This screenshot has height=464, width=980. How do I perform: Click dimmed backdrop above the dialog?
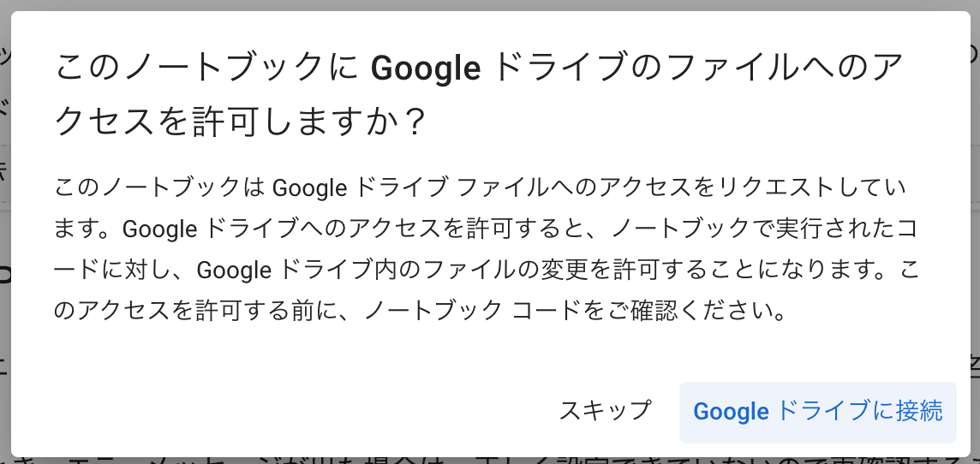(x=488, y=4)
